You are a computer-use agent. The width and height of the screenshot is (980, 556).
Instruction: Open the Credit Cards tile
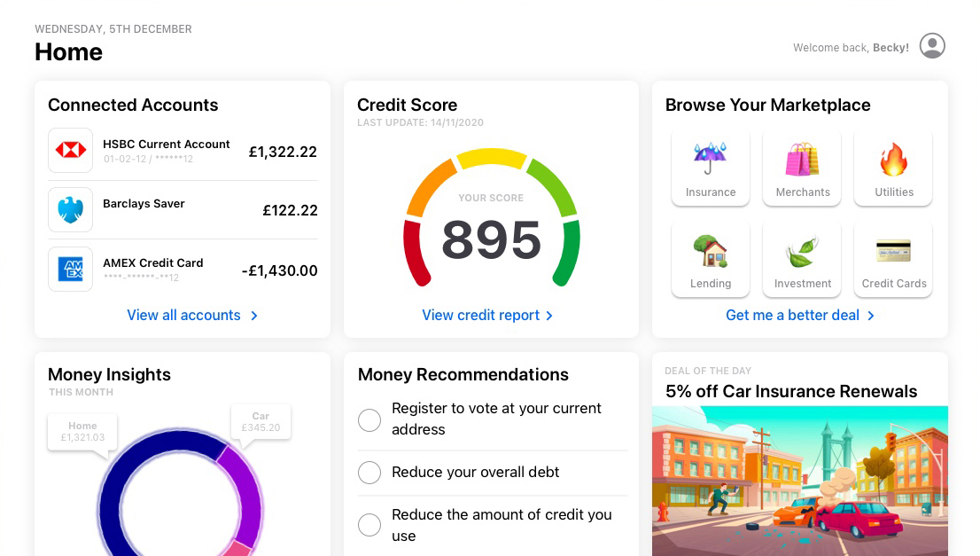[x=893, y=260]
